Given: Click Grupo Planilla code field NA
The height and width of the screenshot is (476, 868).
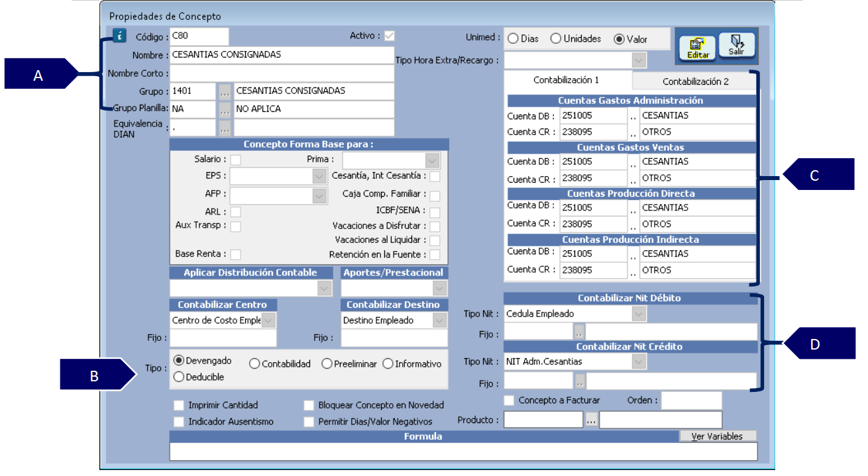Looking at the screenshot, I should pos(193,109).
